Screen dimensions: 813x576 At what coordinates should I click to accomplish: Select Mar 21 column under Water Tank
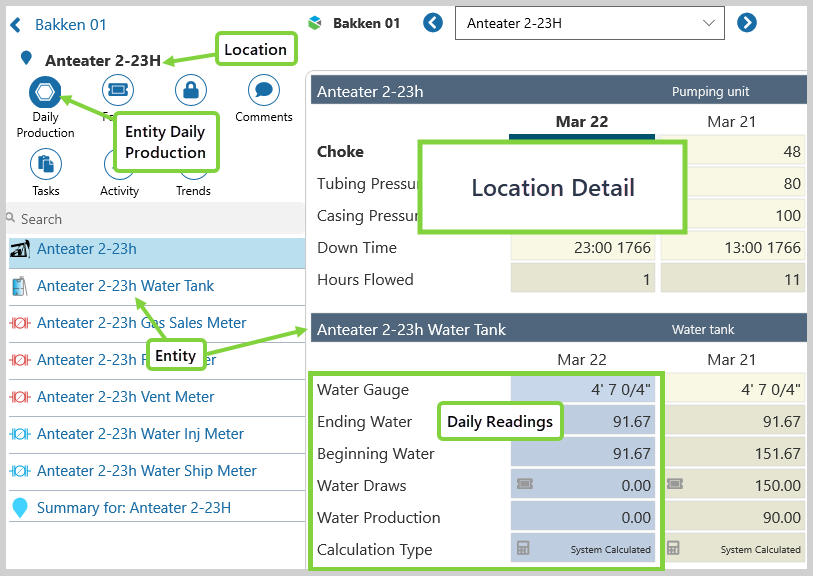[732, 359]
